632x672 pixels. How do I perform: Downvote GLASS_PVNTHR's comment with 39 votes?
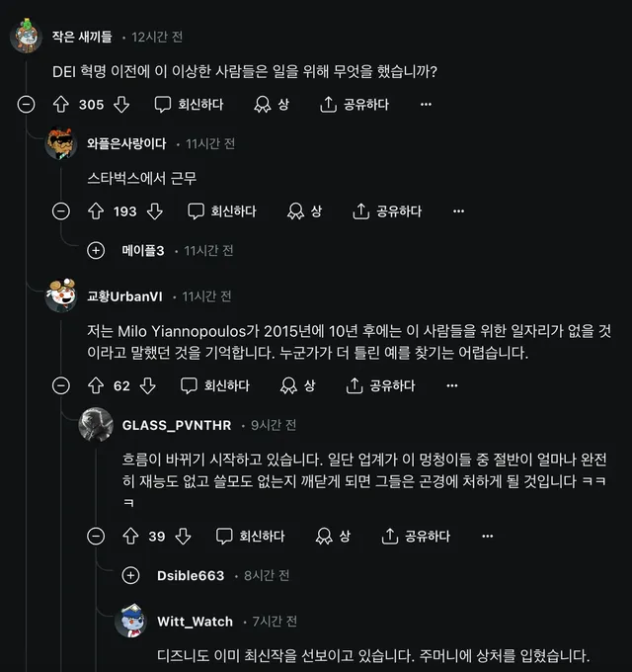click(184, 536)
